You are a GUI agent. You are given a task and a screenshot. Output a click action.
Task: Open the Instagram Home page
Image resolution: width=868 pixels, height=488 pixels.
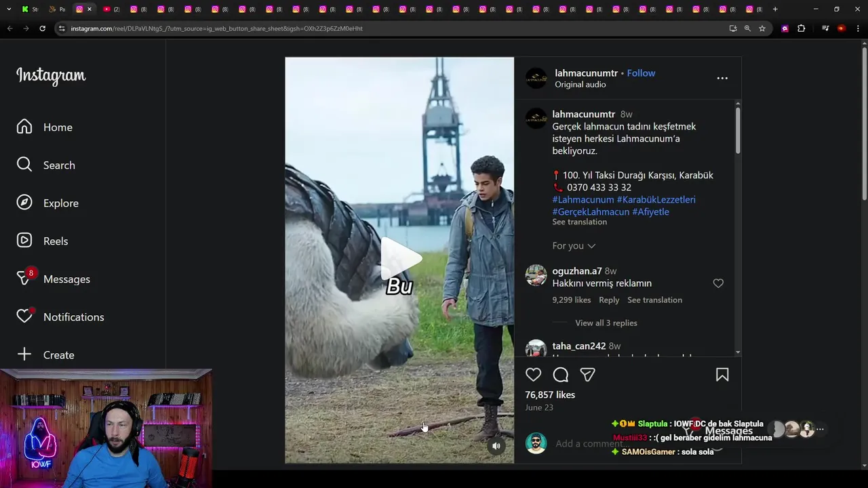click(45, 127)
